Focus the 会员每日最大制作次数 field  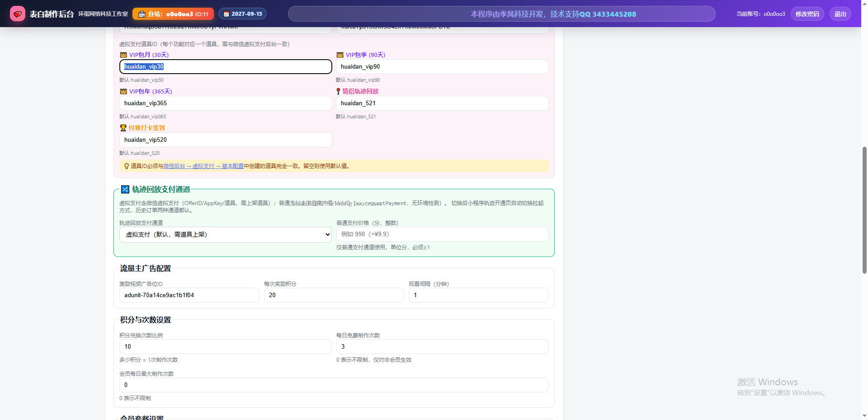coord(334,385)
